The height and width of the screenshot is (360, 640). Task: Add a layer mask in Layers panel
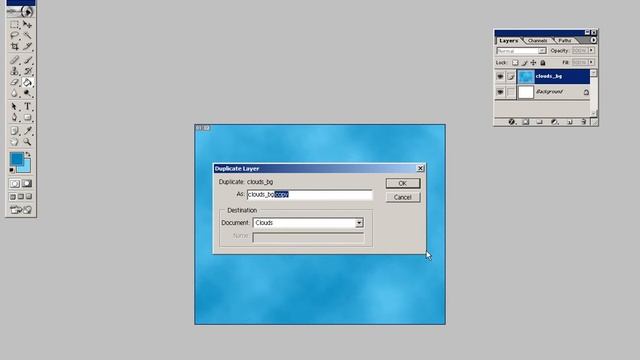[x=526, y=122]
